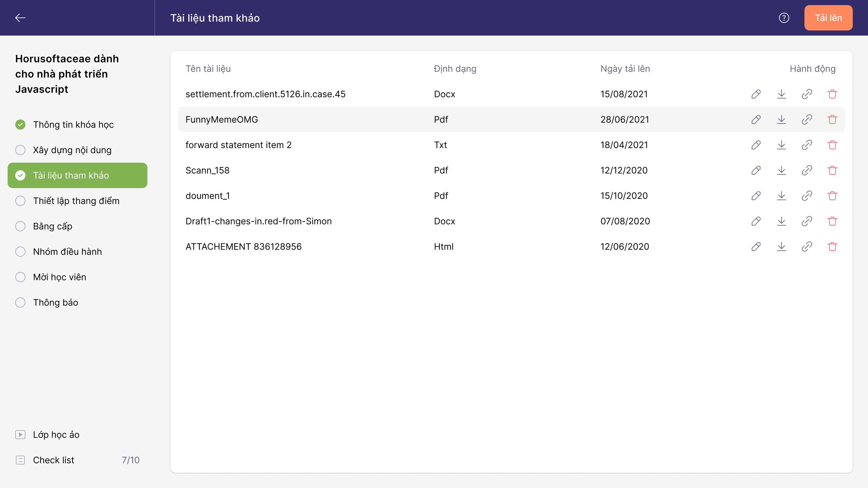Open the Mời học viên menu item
868x488 pixels.
click(60, 277)
